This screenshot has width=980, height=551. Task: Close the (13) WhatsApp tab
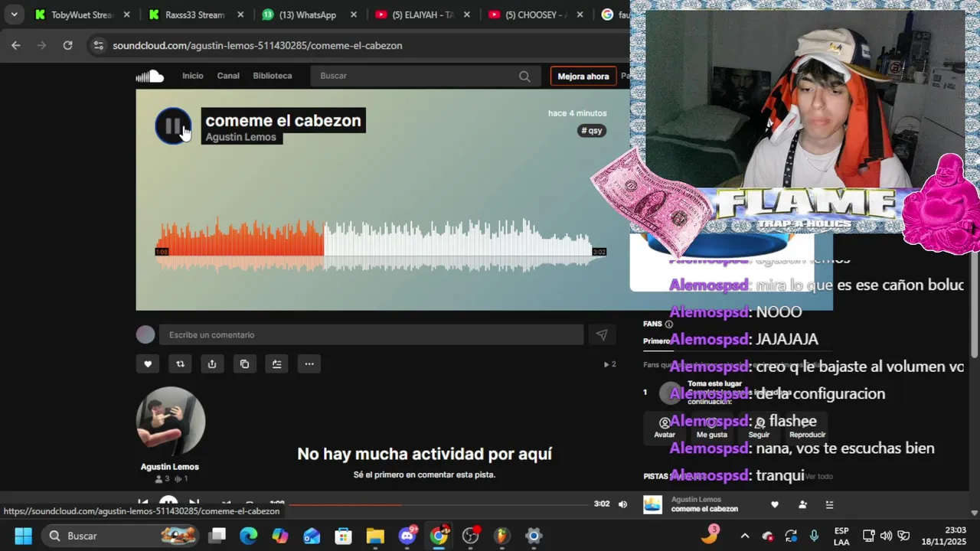pos(354,15)
